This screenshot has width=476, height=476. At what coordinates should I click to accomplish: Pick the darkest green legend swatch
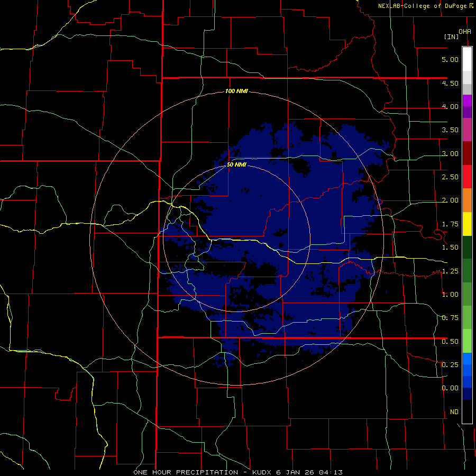[467, 247]
